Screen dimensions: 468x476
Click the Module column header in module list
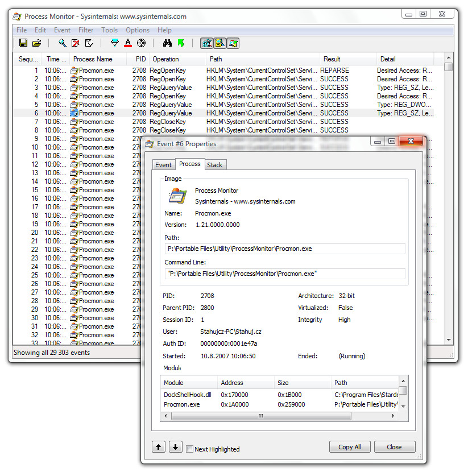(x=189, y=383)
